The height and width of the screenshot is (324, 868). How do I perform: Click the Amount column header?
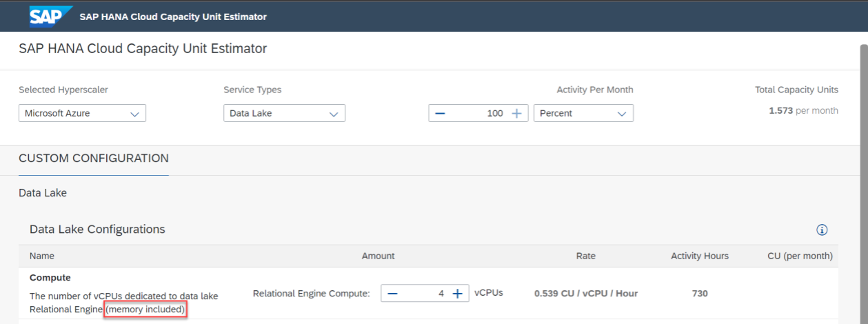[378, 256]
